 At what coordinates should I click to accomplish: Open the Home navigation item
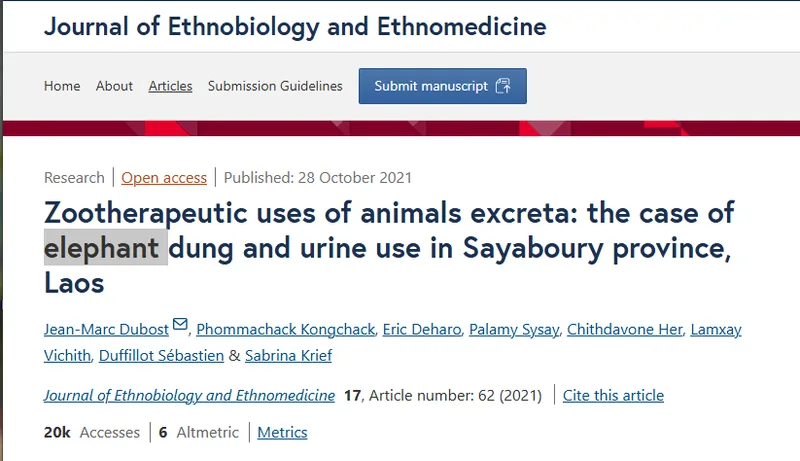tap(62, 86)
